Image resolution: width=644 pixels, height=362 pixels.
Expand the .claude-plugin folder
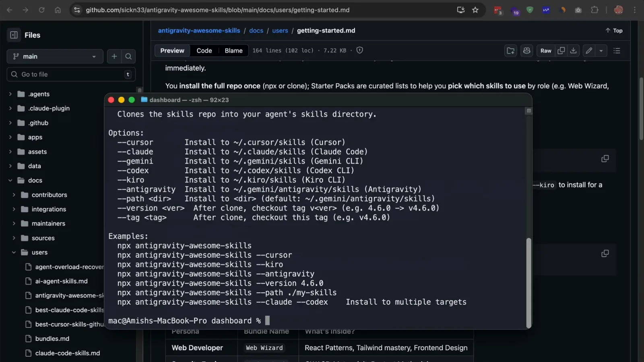tap(10, 108)
